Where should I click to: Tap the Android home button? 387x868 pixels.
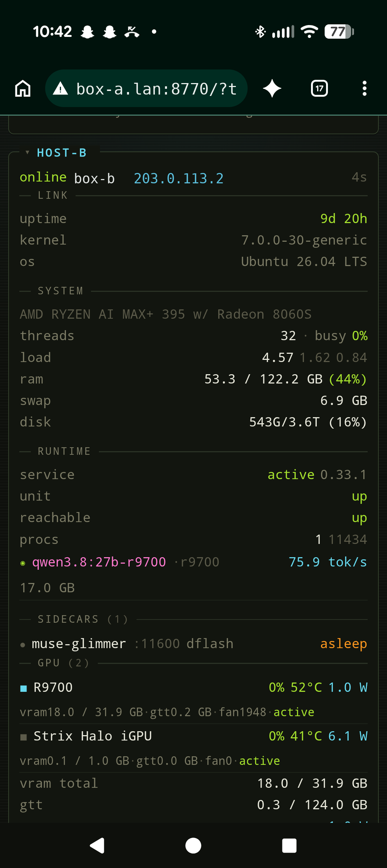tap(193, 846)
